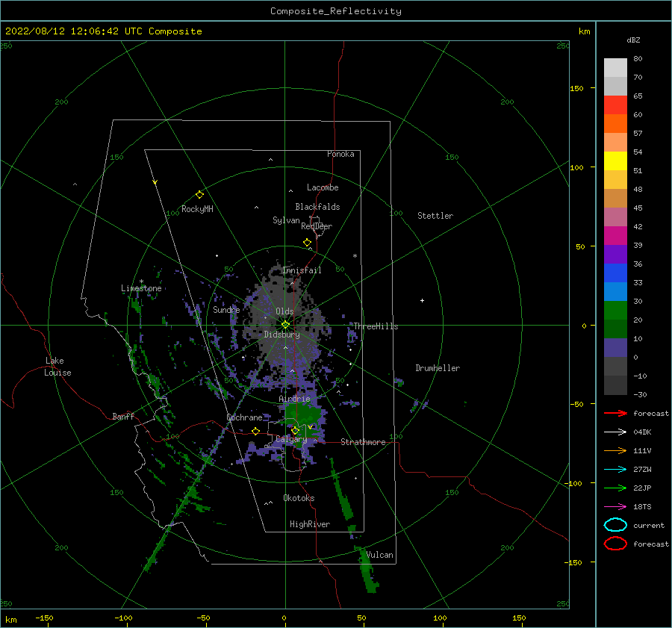672x628 pixels.
Task: Click the Vulcan label
Action: [x=380, y=555]
